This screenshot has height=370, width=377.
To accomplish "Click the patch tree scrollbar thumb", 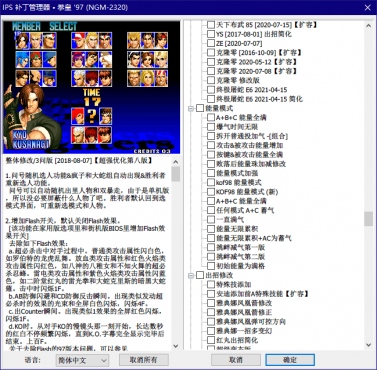I will (368, 219).
